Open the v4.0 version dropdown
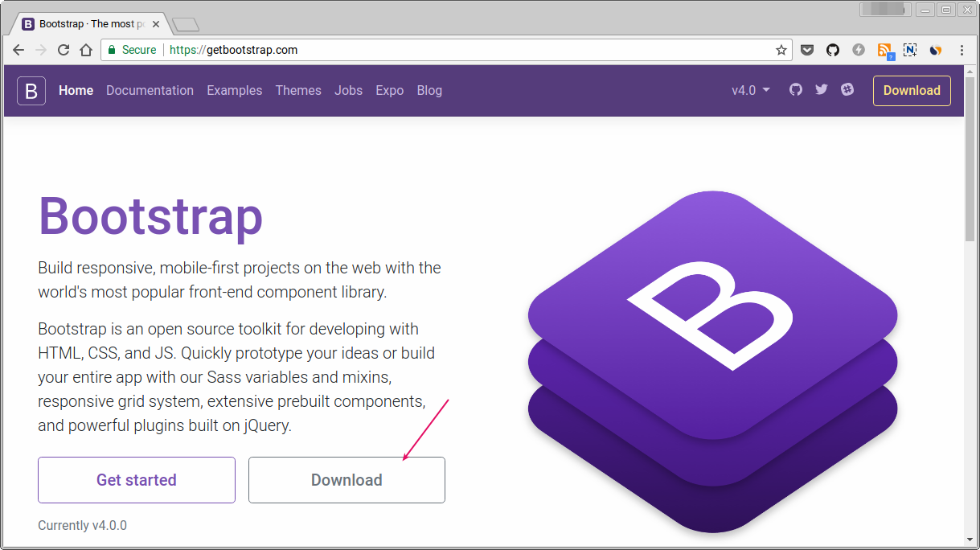Image resolution: width=980 pixels, height=550 pixels. pos(749,90)
